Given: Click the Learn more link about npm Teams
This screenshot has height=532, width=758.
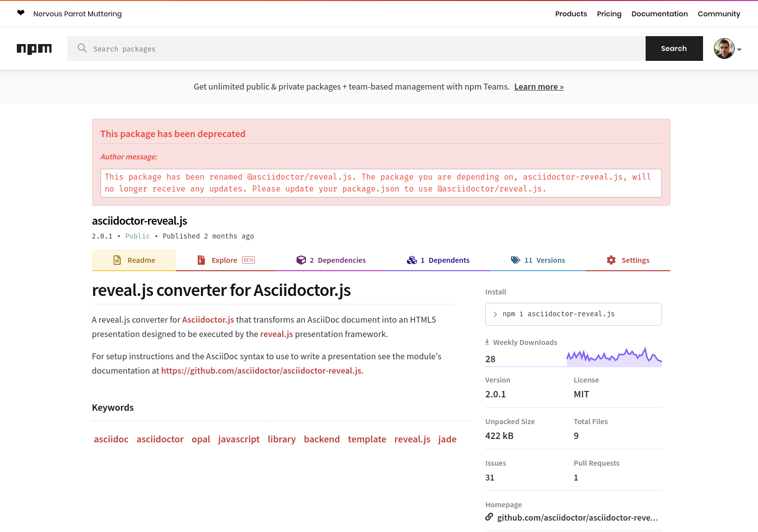Looking at the screenshot, I should point(539,86).
